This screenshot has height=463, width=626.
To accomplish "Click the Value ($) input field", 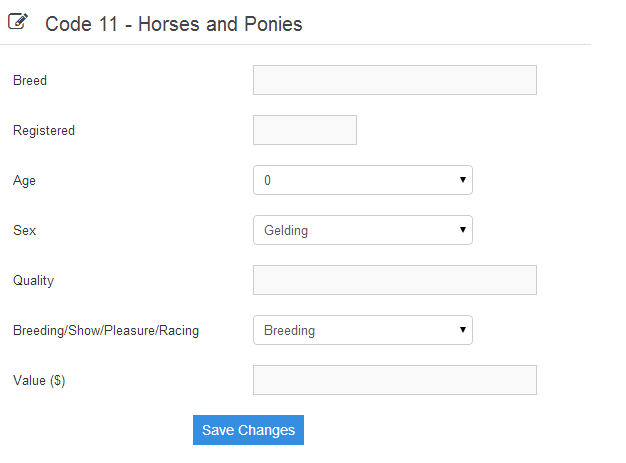I will tap(395, 380).
